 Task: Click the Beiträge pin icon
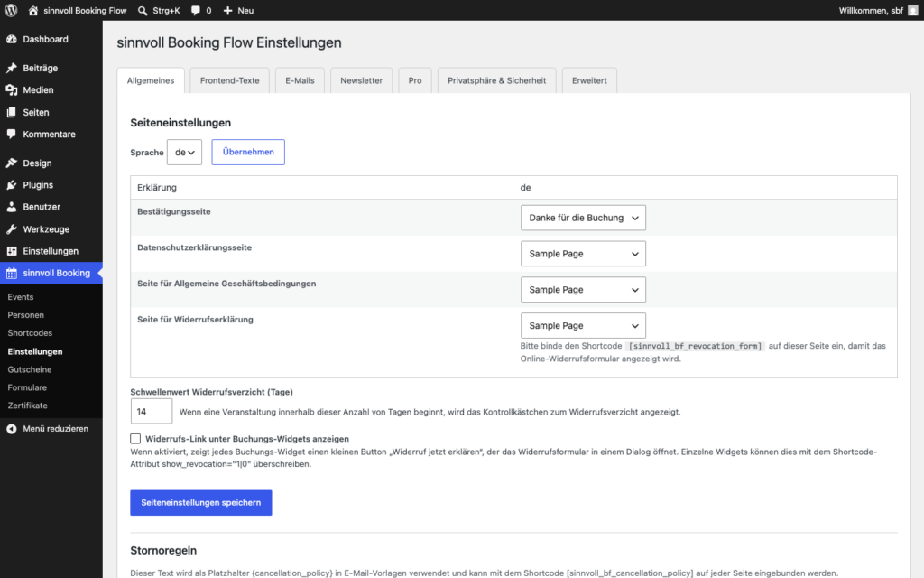[11, 68]
